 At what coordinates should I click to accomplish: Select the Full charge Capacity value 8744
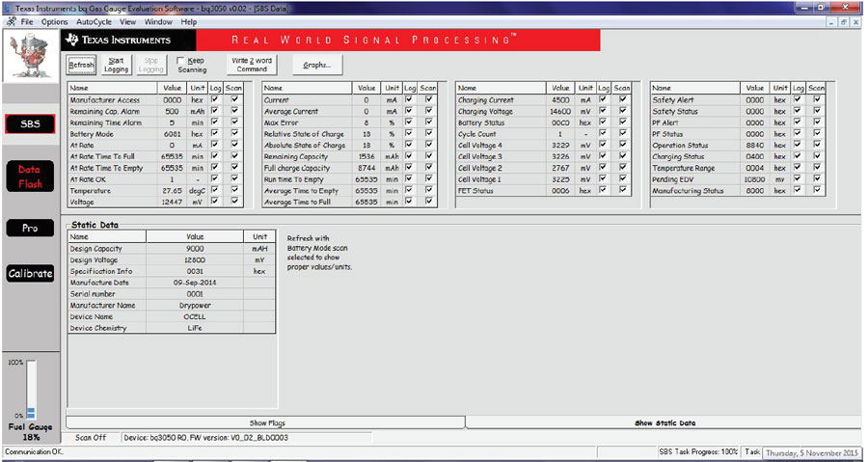coord(366,168)
